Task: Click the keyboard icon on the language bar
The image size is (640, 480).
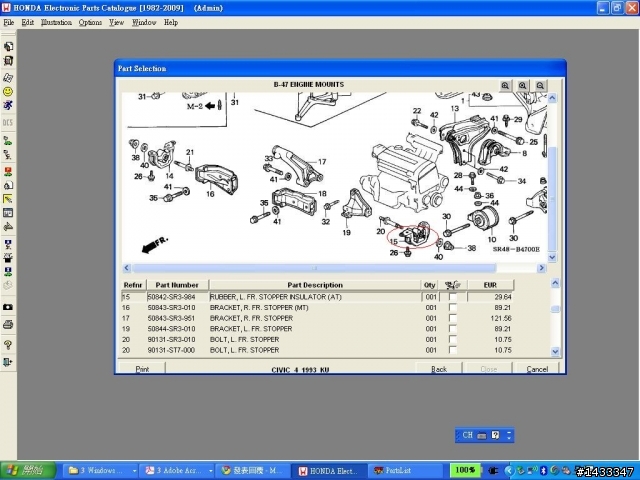Action: [482, 436]
